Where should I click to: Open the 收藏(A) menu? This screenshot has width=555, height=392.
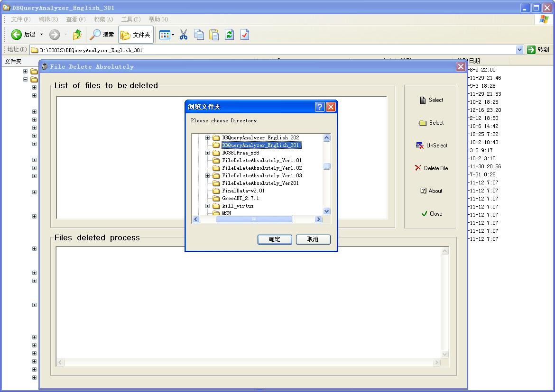coord(103,19)
